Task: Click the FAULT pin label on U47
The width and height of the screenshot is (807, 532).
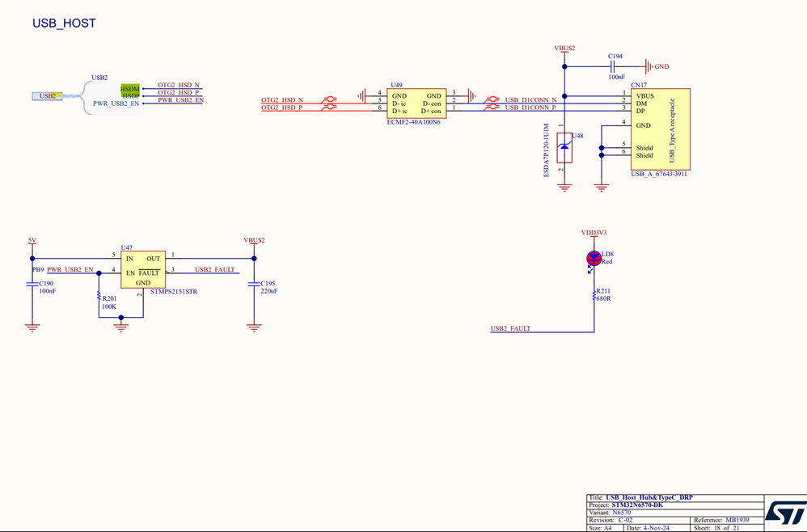Action: click(x=149, y=272)
